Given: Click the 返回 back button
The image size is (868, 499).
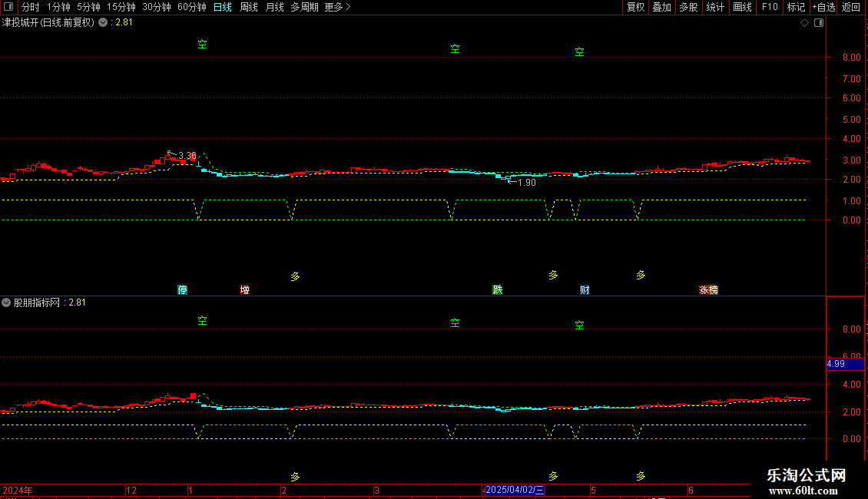Looking at the screenshot, I should 851,7.
